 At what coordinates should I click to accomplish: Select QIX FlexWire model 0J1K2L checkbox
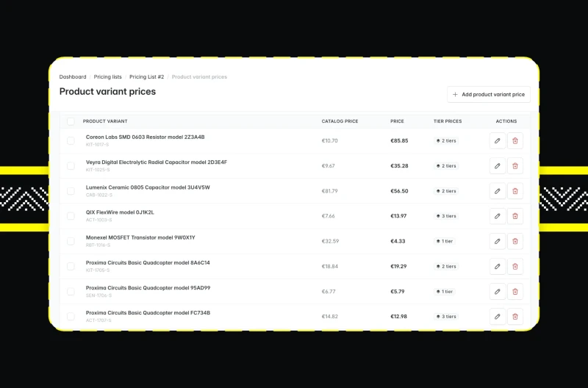[x=71, y=216]
